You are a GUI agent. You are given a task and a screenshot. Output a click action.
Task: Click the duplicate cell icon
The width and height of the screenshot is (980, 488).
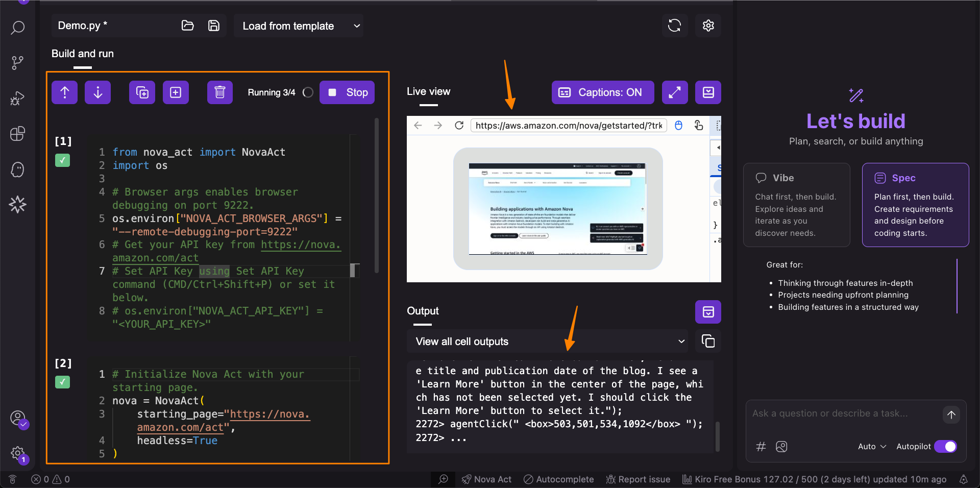coord(142,92)
